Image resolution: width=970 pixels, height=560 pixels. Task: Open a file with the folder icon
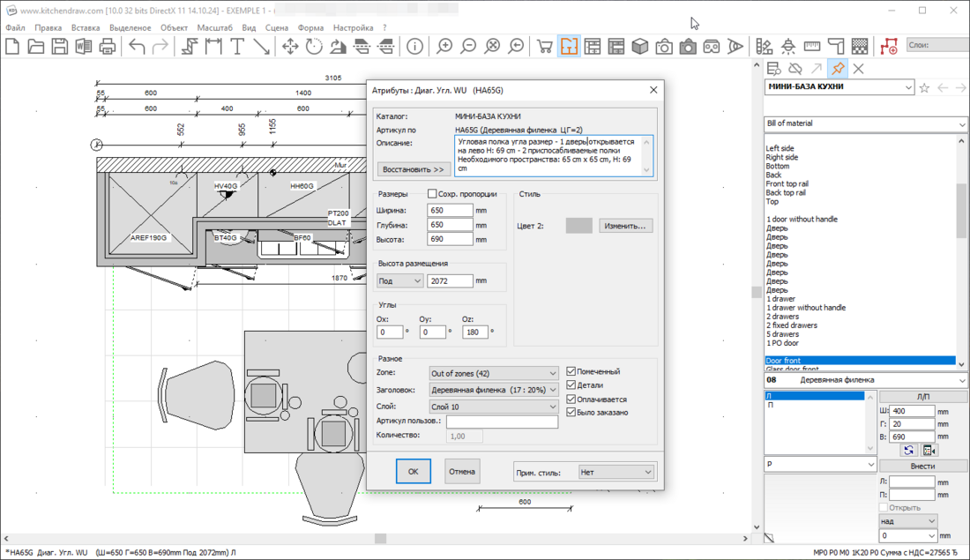coord(36,47)
